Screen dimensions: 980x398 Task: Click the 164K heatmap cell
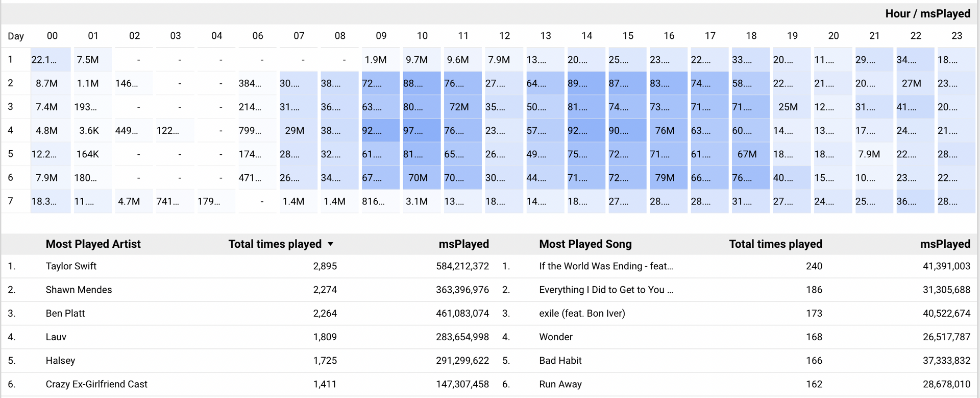click(88, 154)
